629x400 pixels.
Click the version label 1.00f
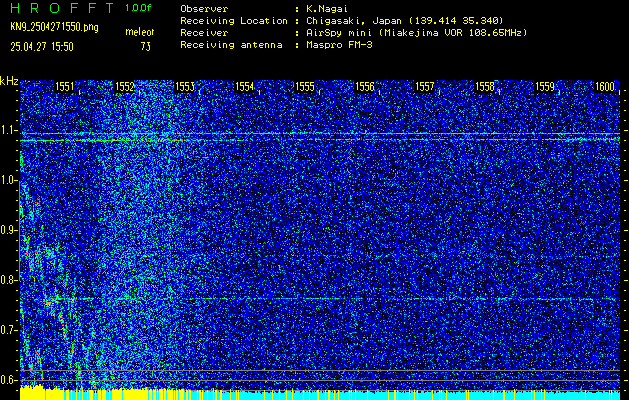point(138,8)
